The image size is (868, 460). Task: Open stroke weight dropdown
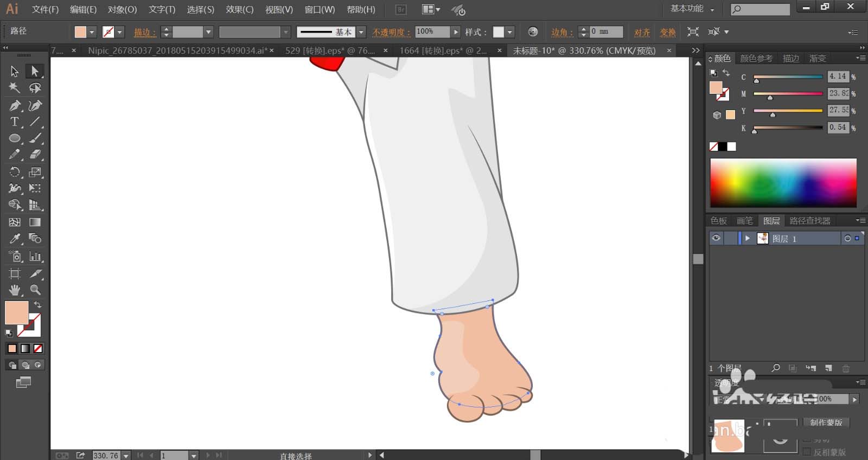coord(208,32)
